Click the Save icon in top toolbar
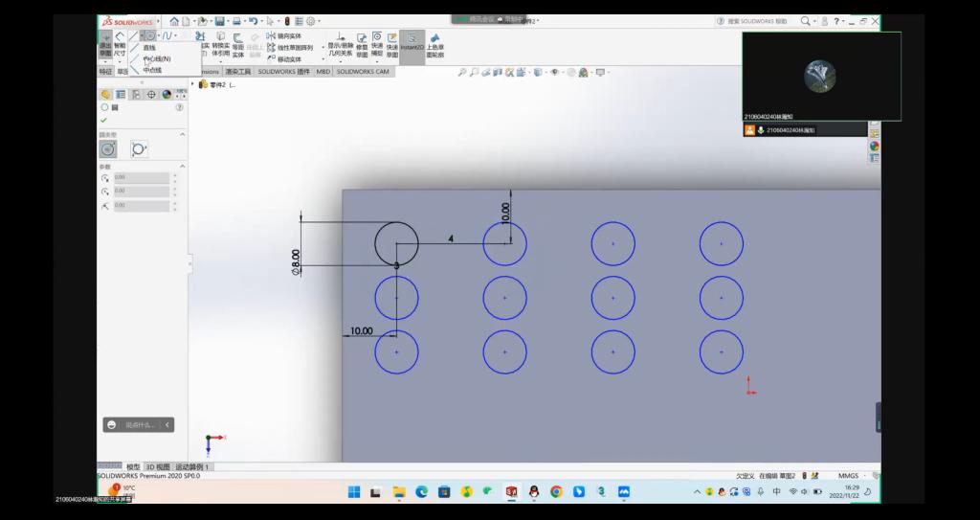The width and height of the screenshot is (980, 520). point(220,21)
